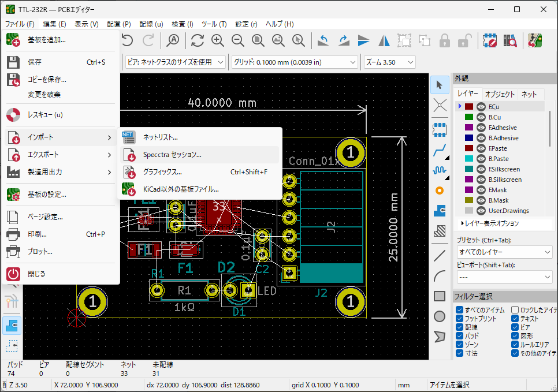558x392 pixels.
Task: Switch to the ネット tab
Action: [529, 94]
